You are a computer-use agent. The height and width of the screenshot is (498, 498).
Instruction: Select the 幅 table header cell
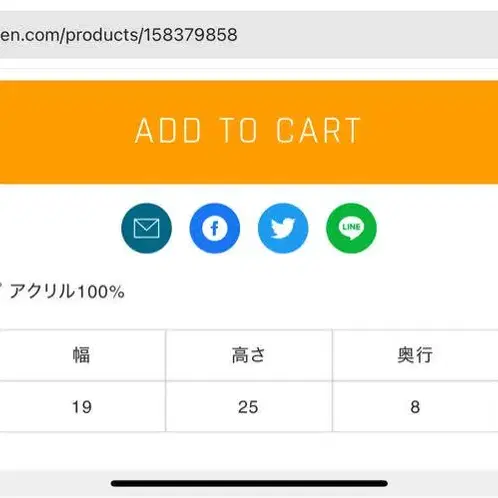point(82,355)
